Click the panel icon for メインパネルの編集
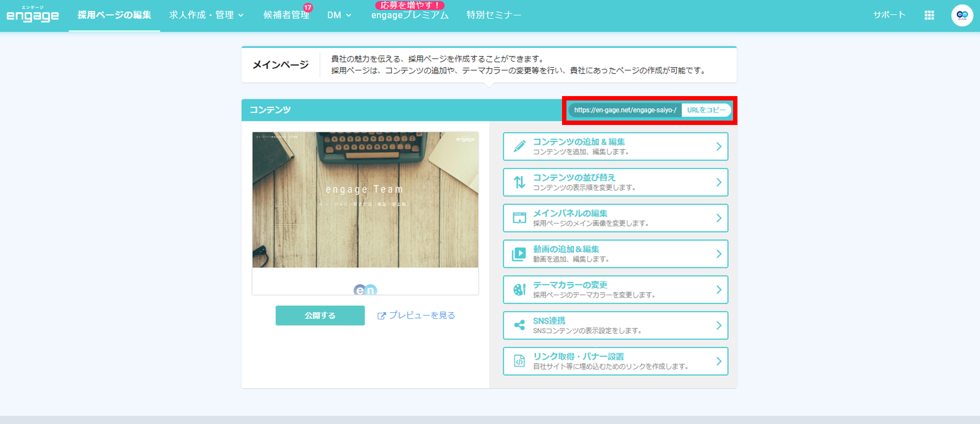This screenshot has height=424, width=980. (519, 218)
